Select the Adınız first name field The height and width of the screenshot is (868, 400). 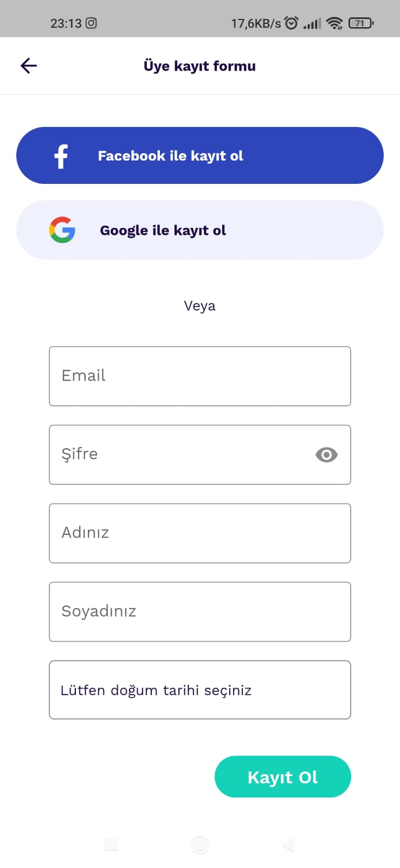(x=199, y=533)
